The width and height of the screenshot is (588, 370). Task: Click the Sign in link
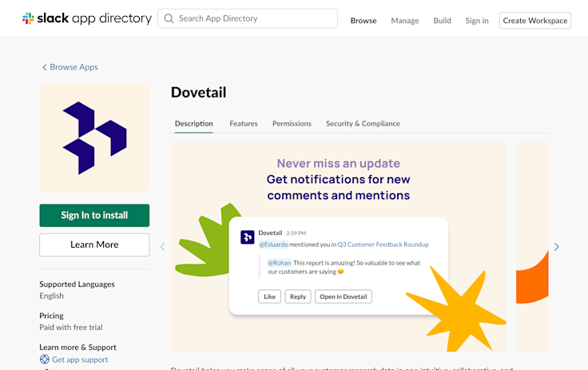tap(477, 21)
